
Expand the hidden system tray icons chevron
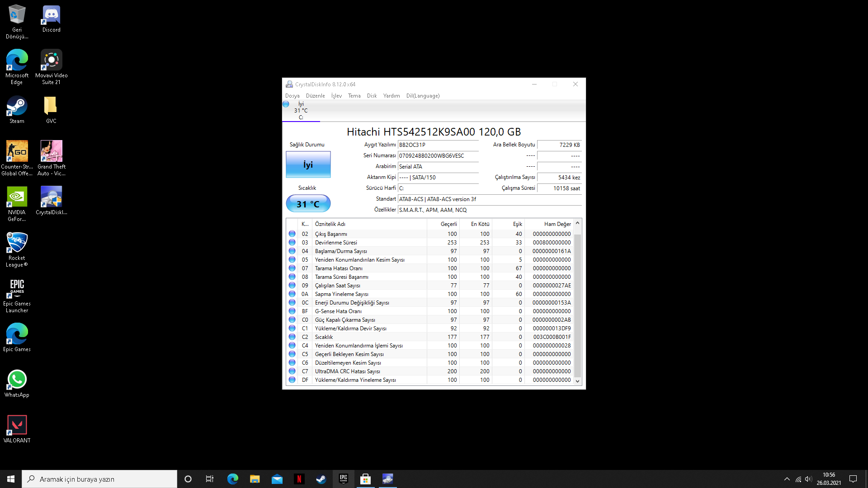click(x=787, y=479)
